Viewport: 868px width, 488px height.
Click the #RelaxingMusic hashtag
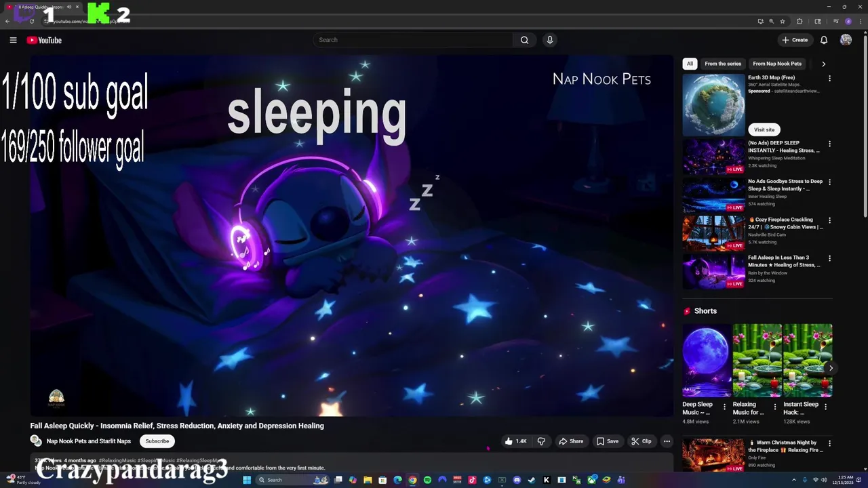coord(117,460)
